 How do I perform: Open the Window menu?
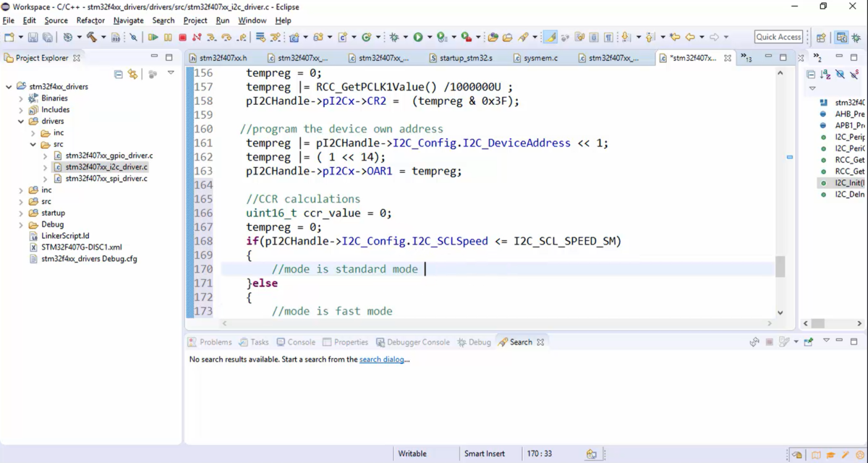(252, 20)
